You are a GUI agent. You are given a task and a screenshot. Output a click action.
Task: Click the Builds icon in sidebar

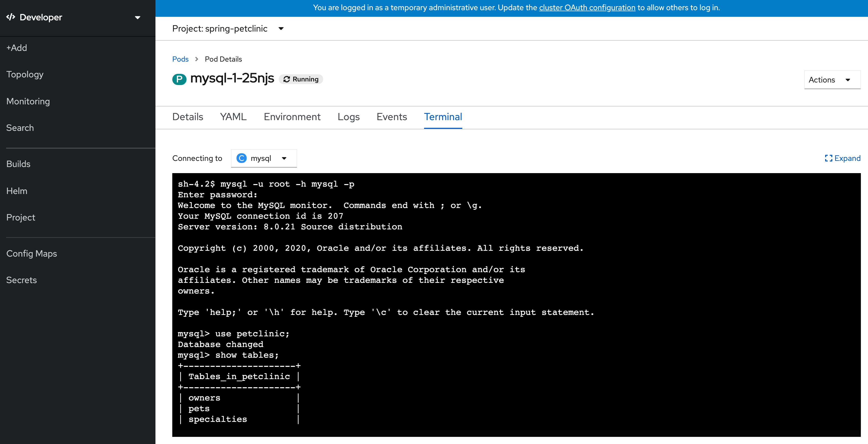click(18, 164)
